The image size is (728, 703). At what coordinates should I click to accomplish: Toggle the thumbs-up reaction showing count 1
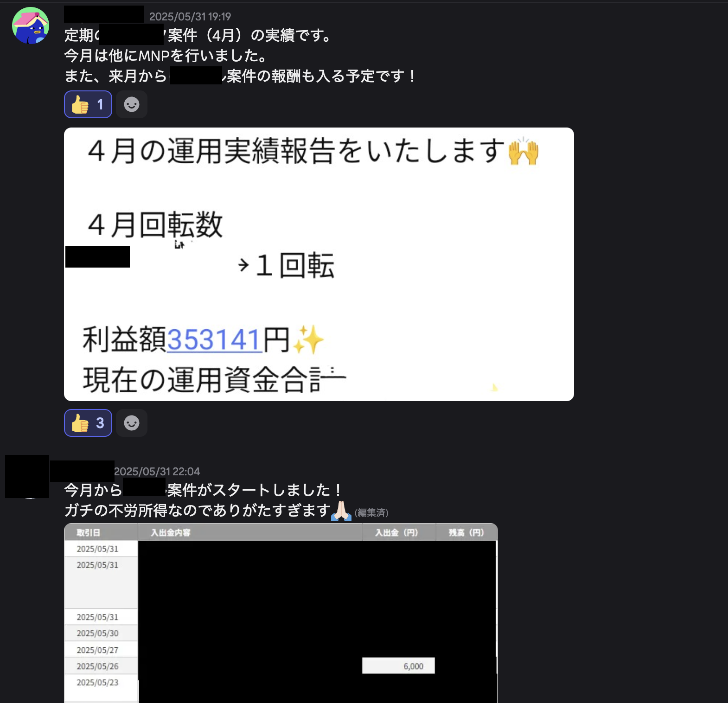click(x=88, y=104)
